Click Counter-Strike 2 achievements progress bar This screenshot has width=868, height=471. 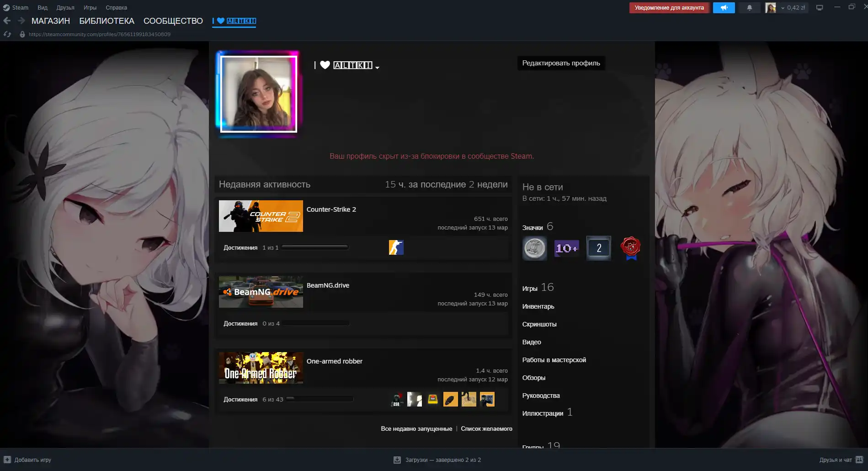(x=315, y=247)
